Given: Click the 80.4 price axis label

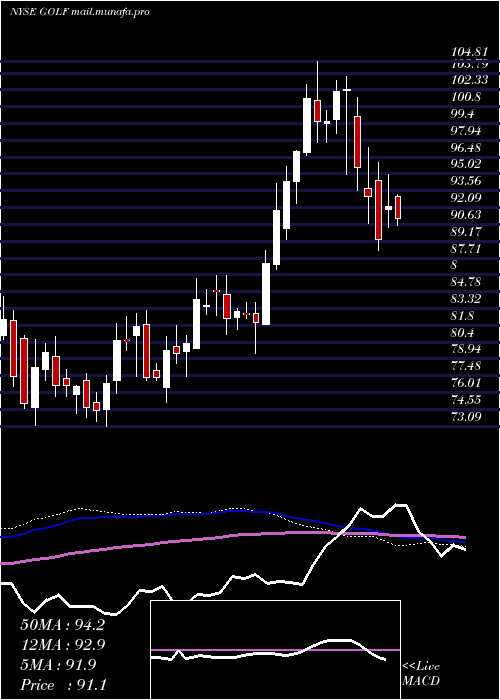Looking at the screenshot, I should click(x=462, y=333).
